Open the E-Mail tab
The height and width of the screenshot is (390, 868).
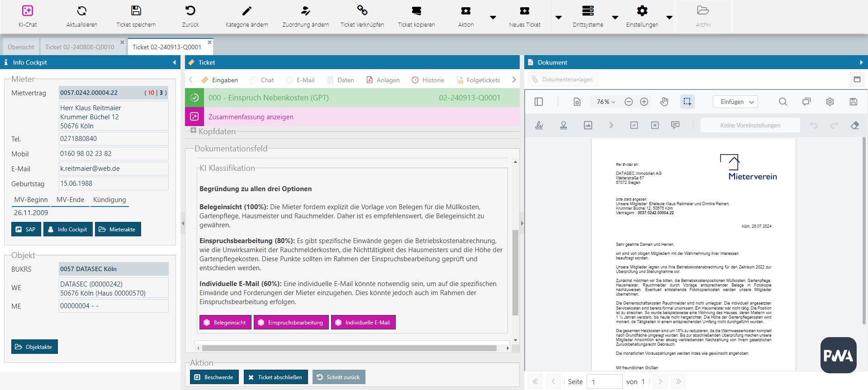tap(300, 80)
